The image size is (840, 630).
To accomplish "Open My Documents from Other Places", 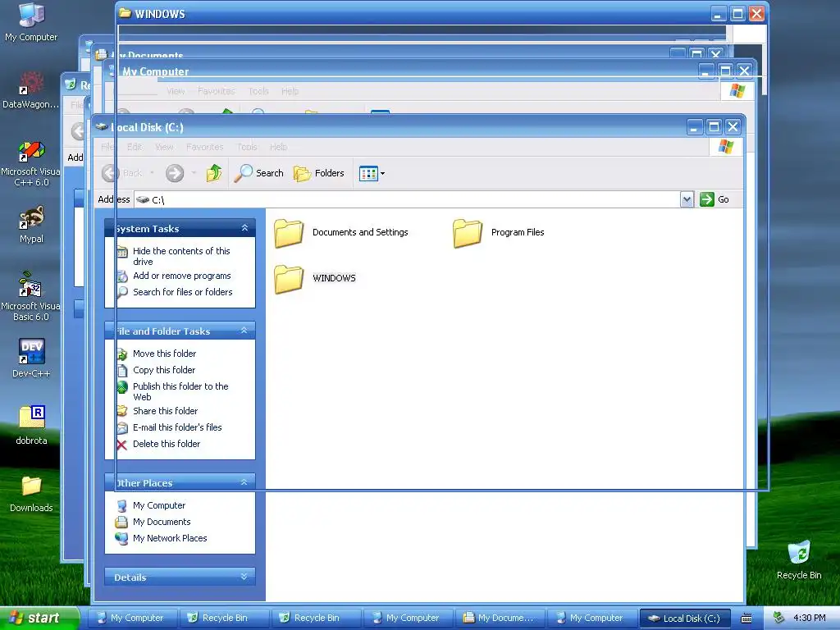I will click(x=162, y=522).
